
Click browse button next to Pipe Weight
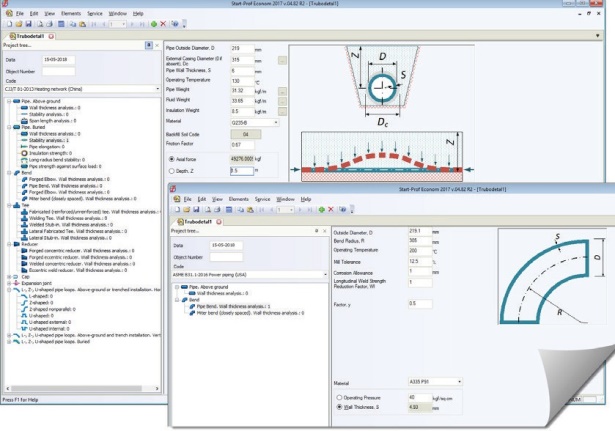[282, 91]
